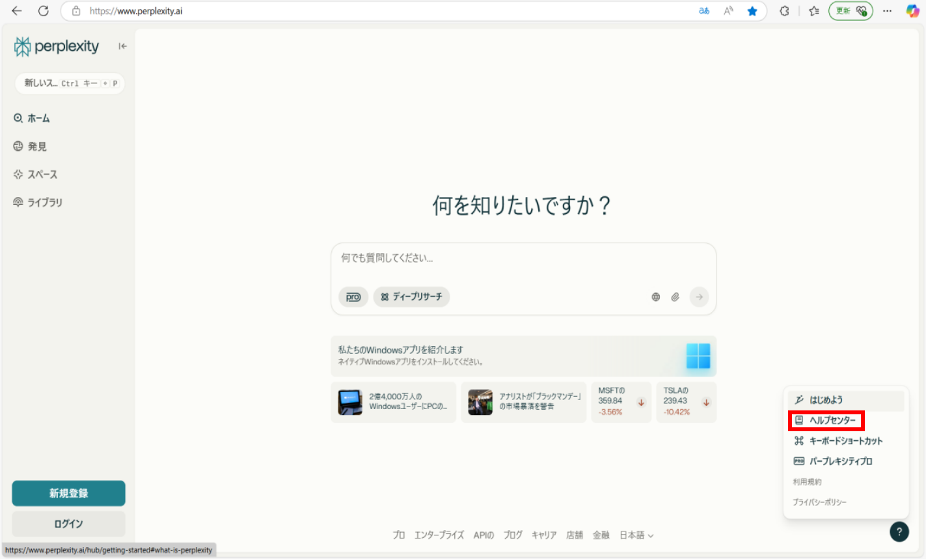This screenshot has height=560, width=926.
Task: Open the TSLA stock card
Action: [686, 403]
